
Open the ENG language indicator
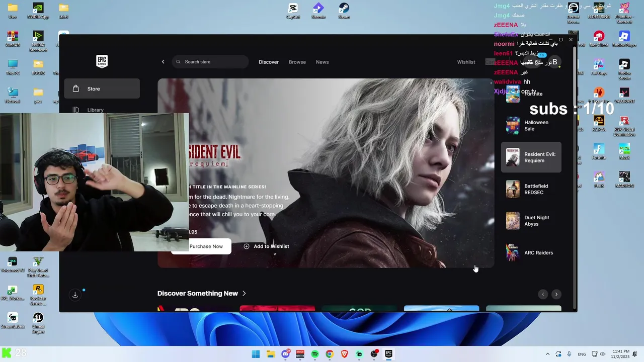coord(582,354)
